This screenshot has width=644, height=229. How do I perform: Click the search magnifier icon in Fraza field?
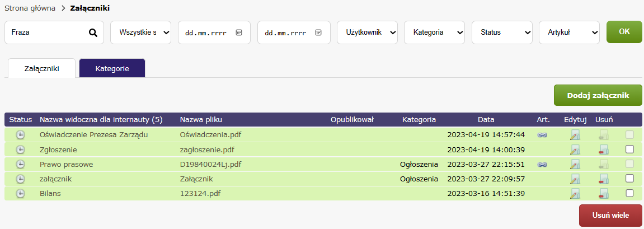pos(93,32)
